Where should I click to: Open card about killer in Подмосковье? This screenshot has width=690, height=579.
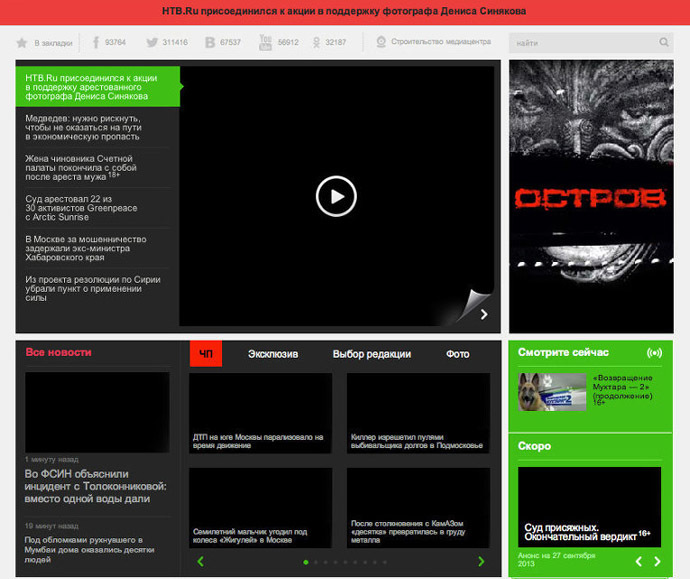[x=418, y=413]
